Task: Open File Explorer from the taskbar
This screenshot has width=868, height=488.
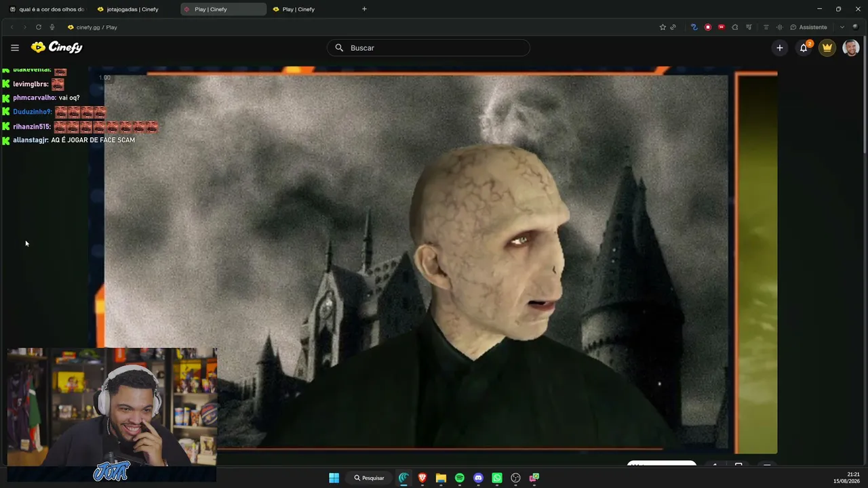Action: 441,478
